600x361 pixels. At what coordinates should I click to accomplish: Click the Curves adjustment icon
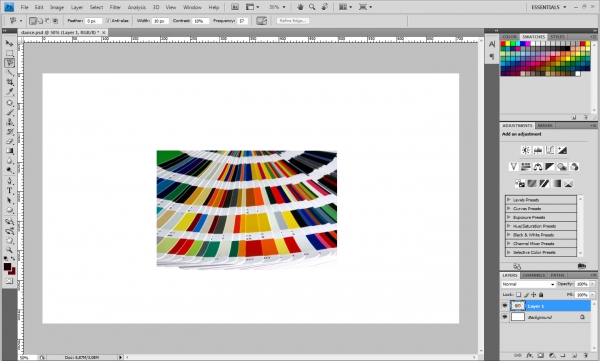tap(550, 150)
